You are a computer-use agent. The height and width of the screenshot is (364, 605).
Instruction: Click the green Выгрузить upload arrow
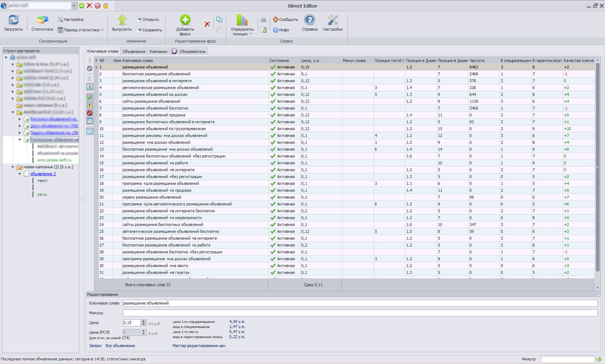tap(122, 20)
